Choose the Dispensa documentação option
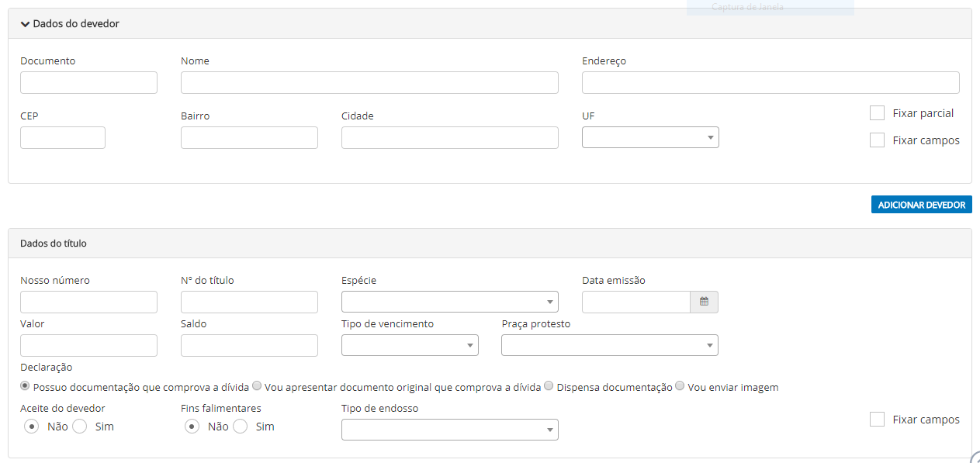Image resolution: width=980 pixels, height=463 pixels. (x=549, y=386)
